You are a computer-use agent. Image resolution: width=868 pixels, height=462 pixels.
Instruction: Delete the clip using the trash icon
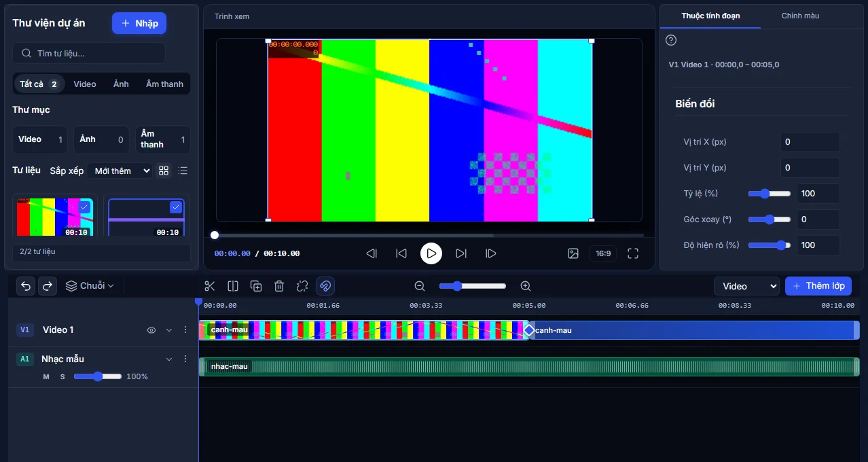(x=279, y=286)
